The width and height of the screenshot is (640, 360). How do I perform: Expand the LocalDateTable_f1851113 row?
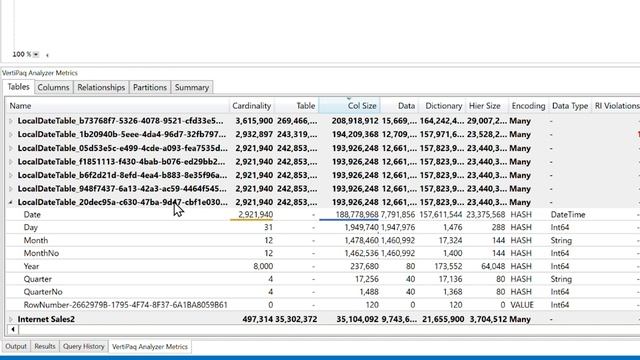[11, 162]
